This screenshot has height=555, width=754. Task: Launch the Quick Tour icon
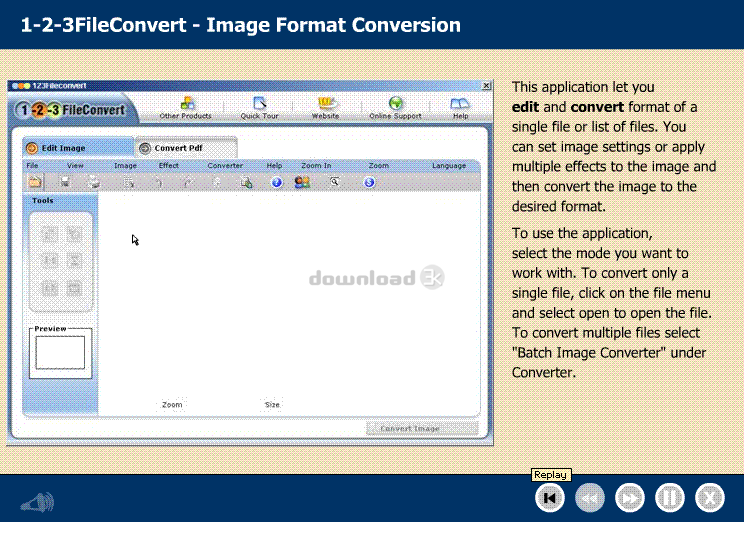pyautogui.click(x=260, y=103)
